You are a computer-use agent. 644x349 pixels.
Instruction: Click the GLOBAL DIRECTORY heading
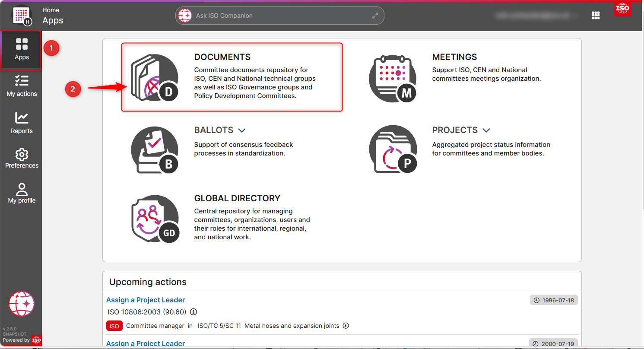tap(237, 198)
